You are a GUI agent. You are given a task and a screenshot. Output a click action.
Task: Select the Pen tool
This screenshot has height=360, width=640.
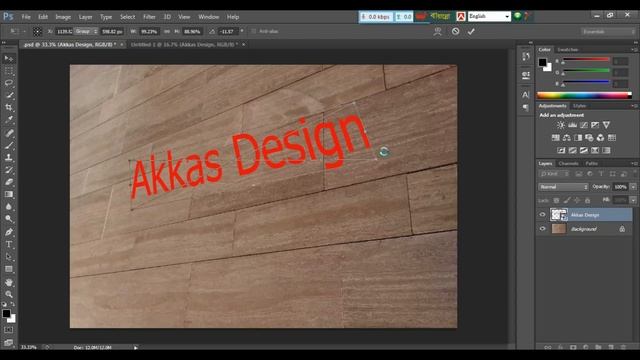tap(9, 232)
